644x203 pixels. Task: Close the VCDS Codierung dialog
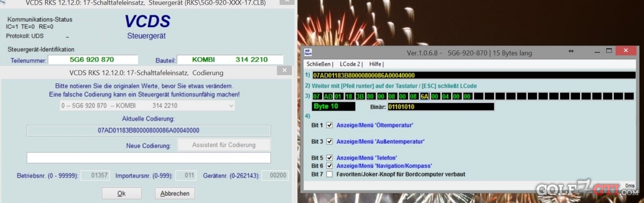pos(284,71)
